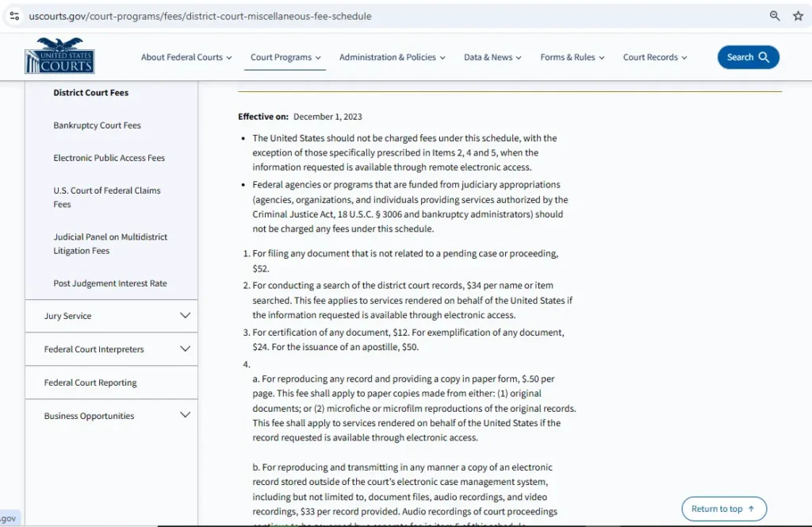
Task: Open the Court Programs menu
Action: coord(285,57)
